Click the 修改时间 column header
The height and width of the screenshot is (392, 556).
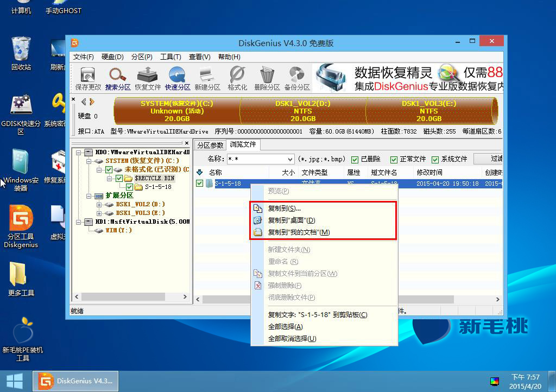pos(448,173)
